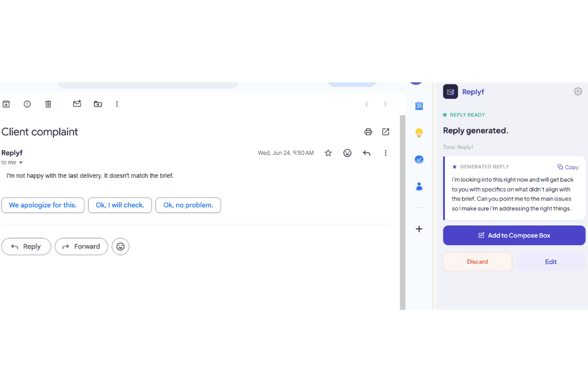Click the Forward button

(81, 246)
